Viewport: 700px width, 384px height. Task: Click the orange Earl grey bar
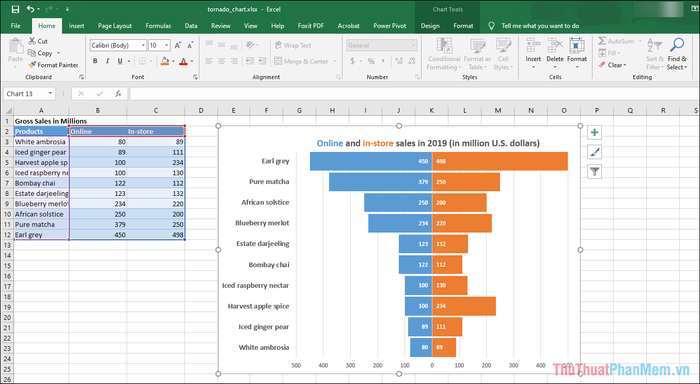tap(500, 161)
